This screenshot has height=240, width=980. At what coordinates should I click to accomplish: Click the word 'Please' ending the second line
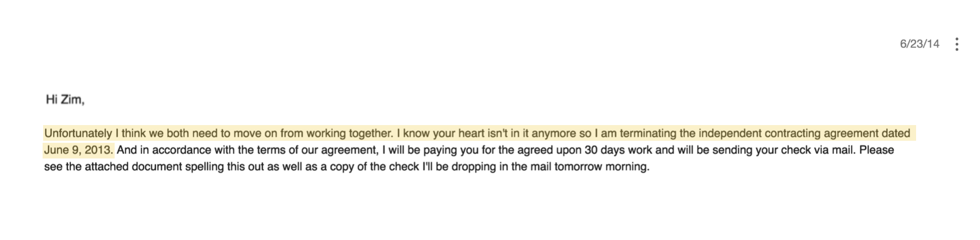pyautogui.click(x=878, y=150)
